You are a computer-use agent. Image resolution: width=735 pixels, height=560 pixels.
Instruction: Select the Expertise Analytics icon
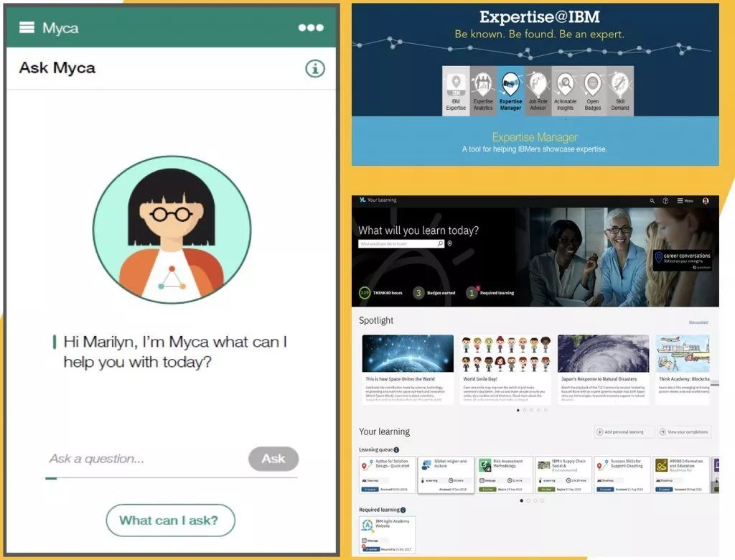pos(483,91)
